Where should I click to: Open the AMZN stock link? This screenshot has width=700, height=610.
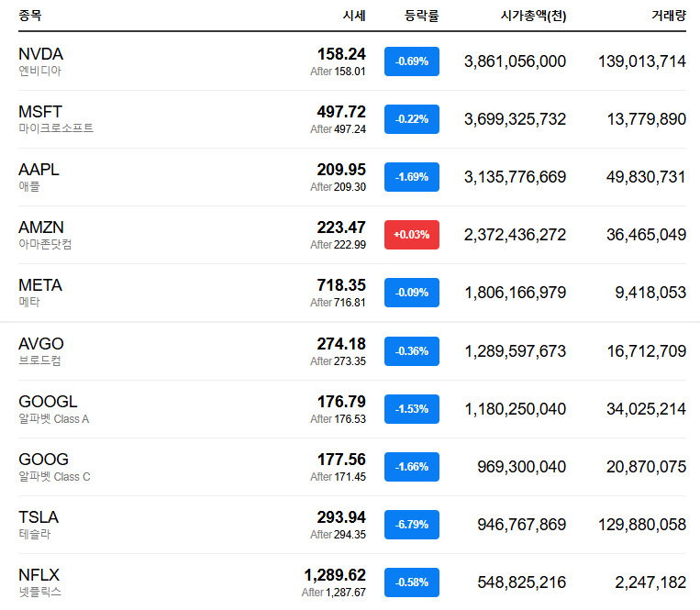point(41,227)
